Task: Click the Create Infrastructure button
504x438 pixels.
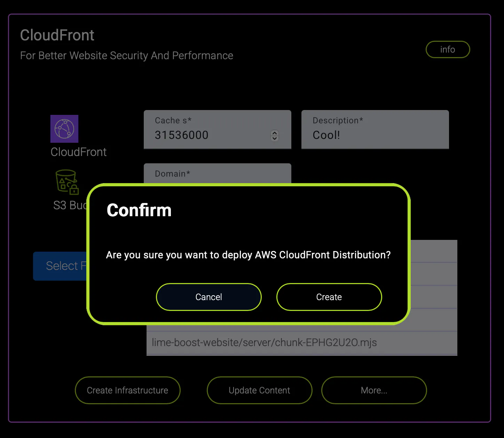Action: (x=127, y=390)
